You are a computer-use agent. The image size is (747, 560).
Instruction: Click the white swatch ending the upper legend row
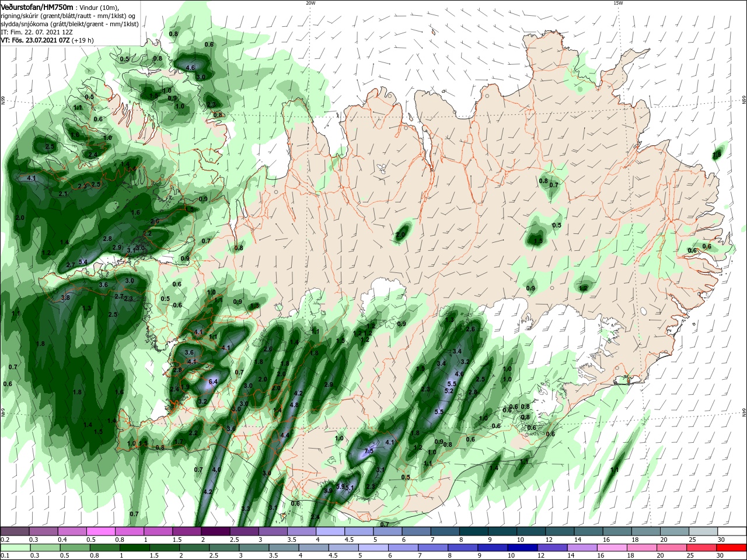[x=731, y=531]
